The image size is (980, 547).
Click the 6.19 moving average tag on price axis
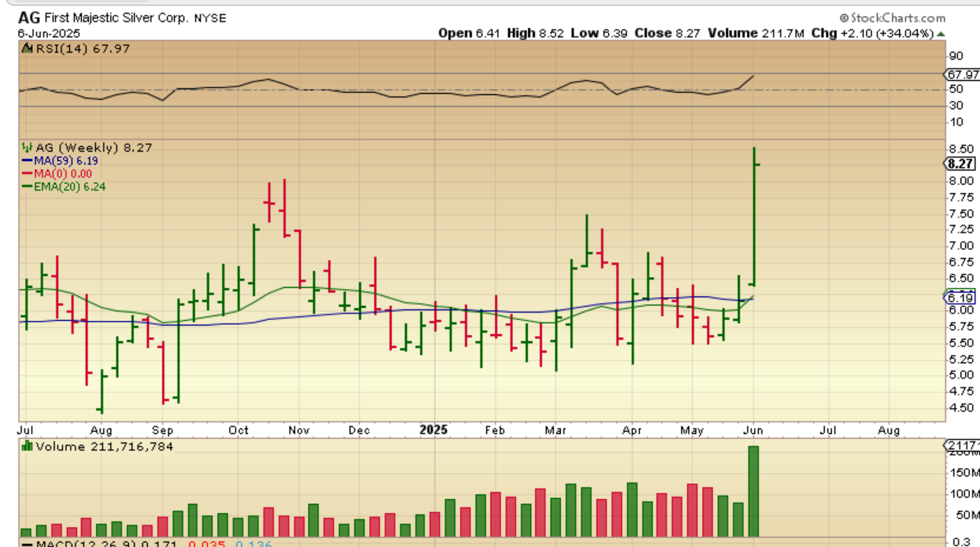(x=960, y=298)
